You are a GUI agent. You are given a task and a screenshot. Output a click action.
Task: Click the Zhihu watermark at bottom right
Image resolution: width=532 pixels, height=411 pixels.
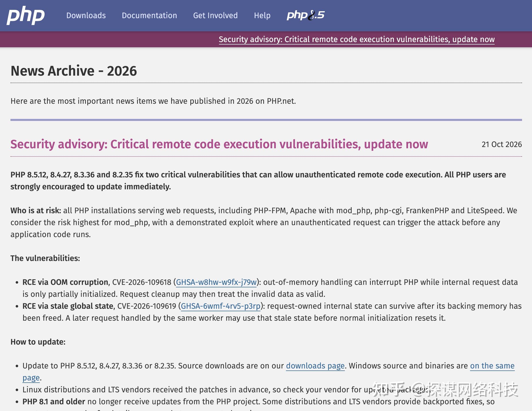[x=446, y=389]
